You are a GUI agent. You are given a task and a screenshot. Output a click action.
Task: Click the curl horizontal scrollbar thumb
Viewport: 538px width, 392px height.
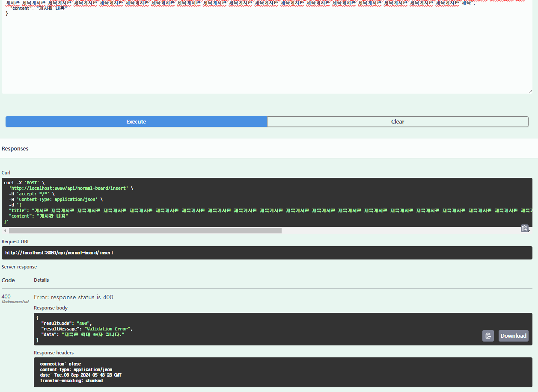coord(146,230)
